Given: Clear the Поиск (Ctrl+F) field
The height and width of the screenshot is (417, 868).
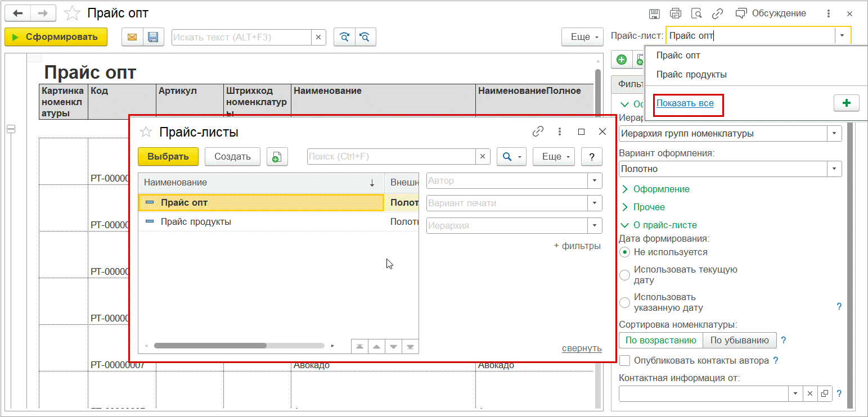Looking at the screenshot, I should (483, 157).
